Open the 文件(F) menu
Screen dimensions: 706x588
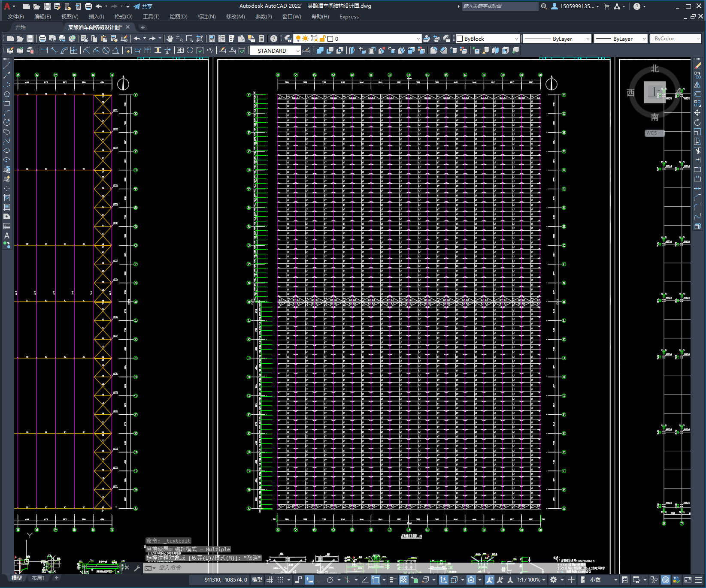click(16, 17)
